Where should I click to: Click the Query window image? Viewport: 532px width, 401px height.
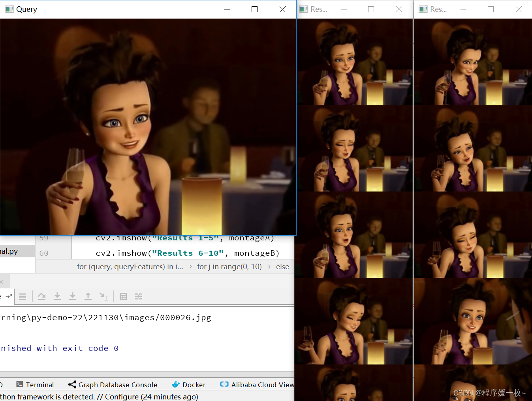click(148, 127)
